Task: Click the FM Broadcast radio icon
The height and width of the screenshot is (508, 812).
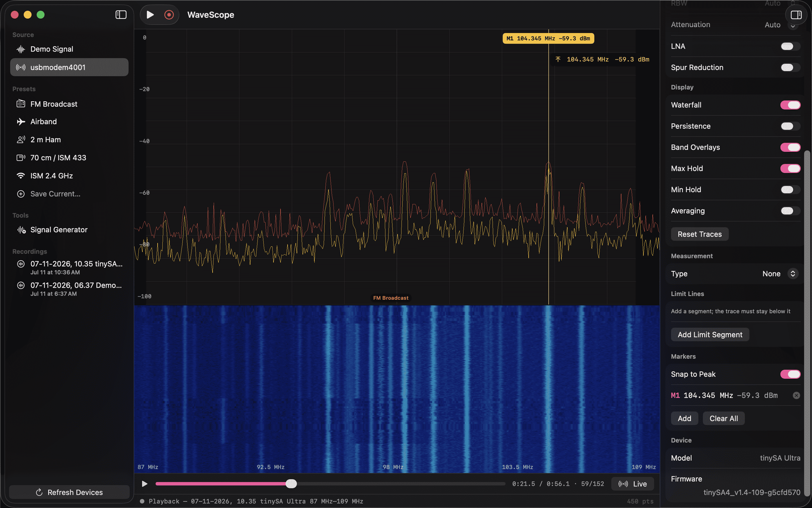Action: click(21, 104)
